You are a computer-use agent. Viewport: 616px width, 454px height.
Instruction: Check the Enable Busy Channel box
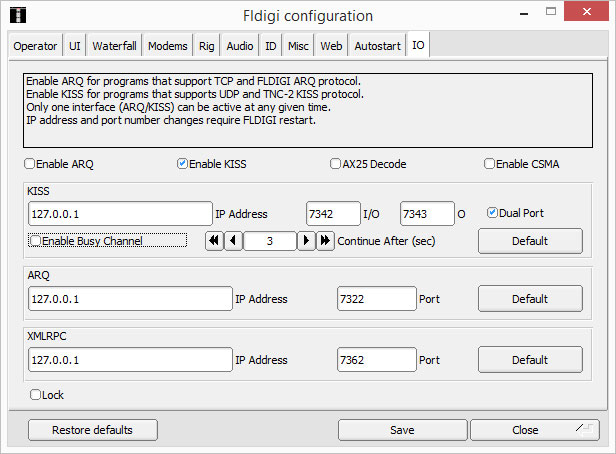[x=36, y=241]
